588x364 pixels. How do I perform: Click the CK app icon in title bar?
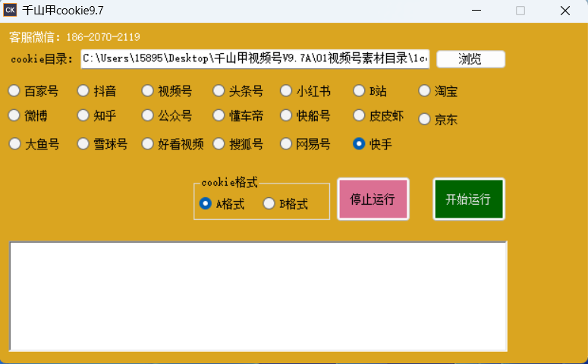tap(11, 11)
